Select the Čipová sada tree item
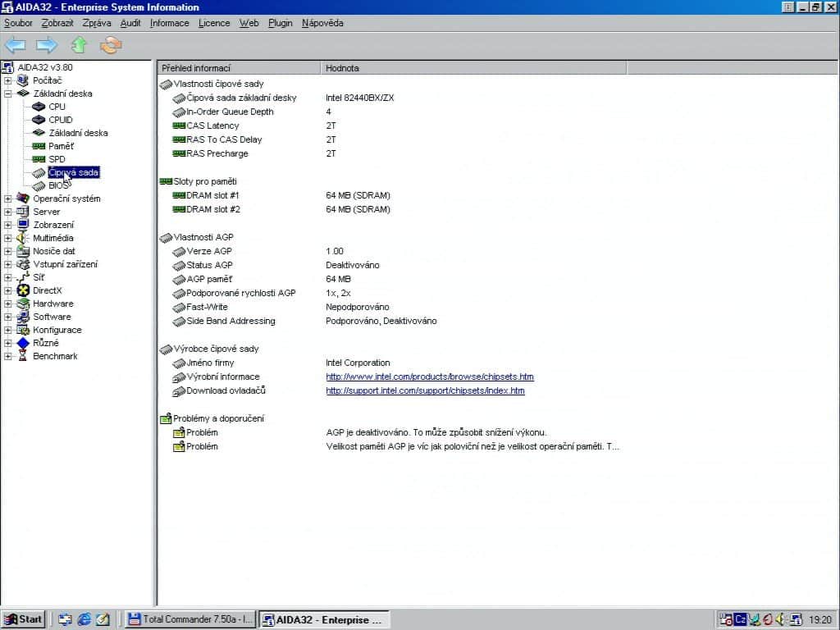The height and width of the screenshot is (630, 840). click(73, 172)
